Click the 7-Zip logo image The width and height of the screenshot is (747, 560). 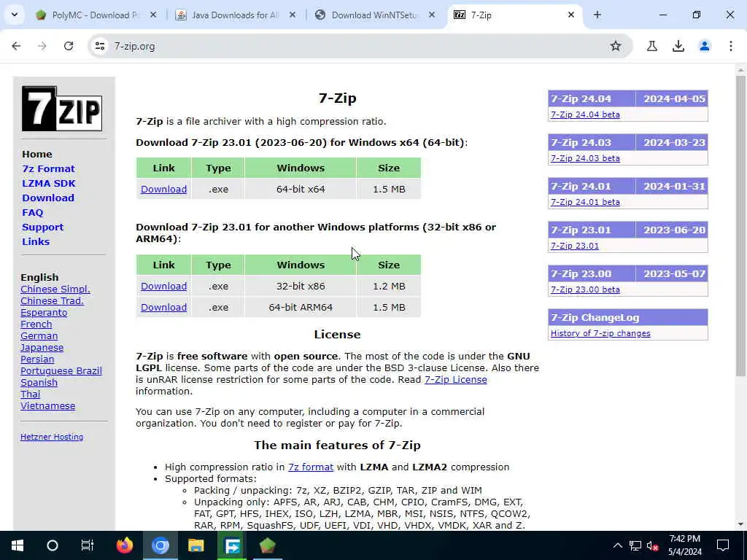click(x=62, y=109)
